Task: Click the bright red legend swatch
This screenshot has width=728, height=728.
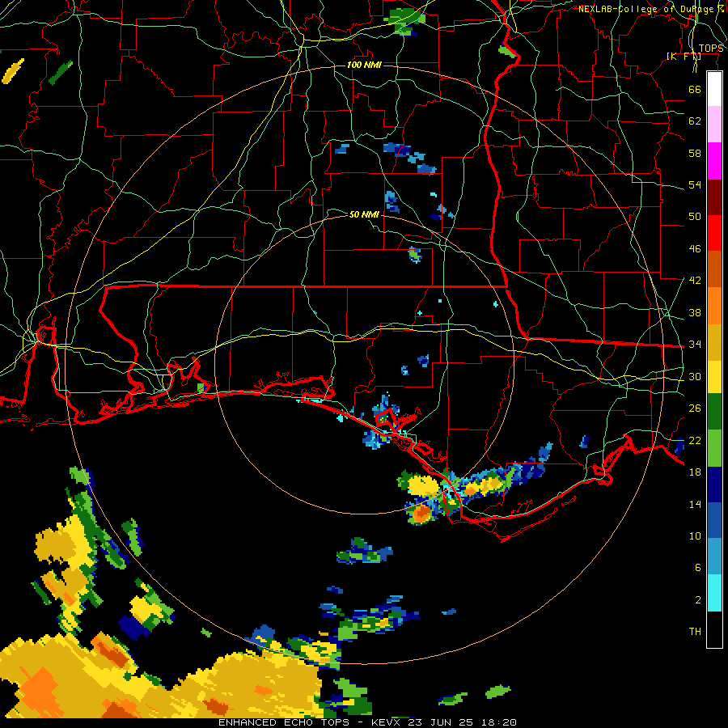Action: click(x=714, y=233)
